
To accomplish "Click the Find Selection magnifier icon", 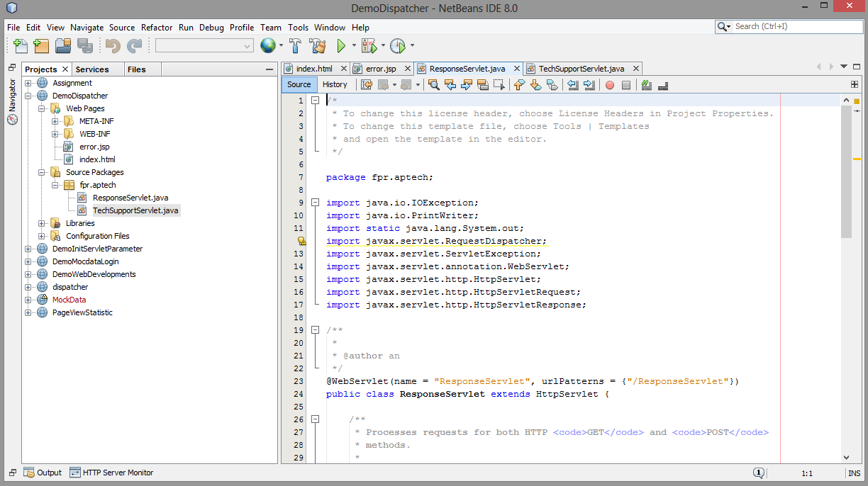I will [x=434, y=85].
